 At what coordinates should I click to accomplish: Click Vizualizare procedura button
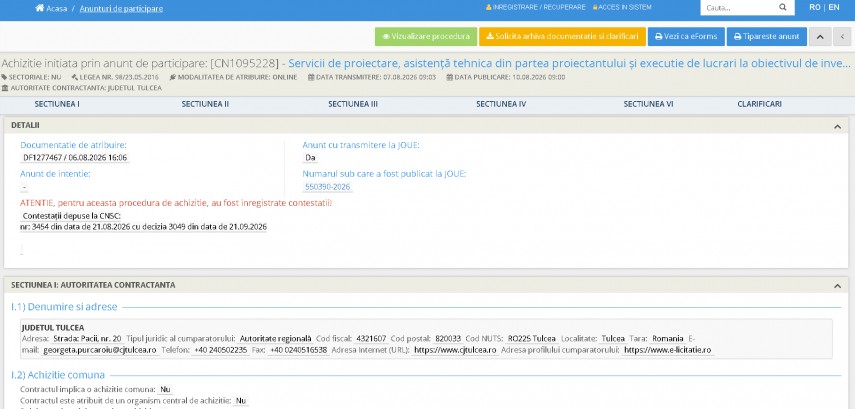pos(426,37)
